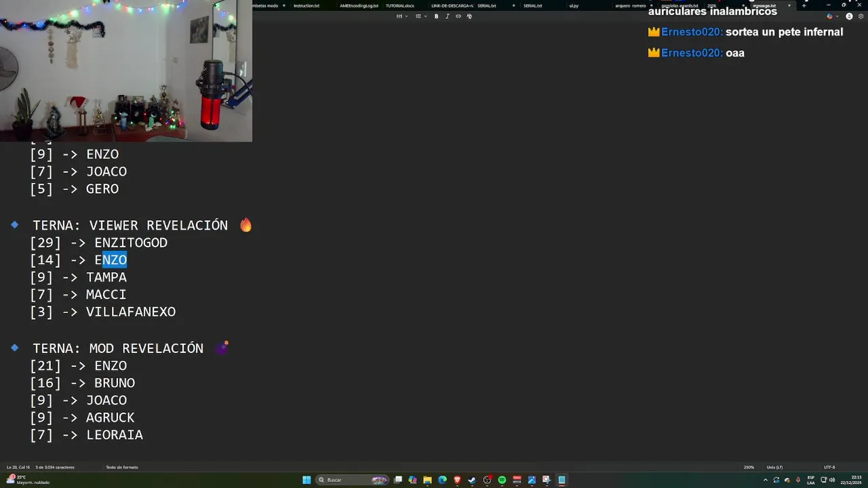868x488 pixels.
Task: Open the UTF-8 encoding selector
Action: tap(829, 467)
